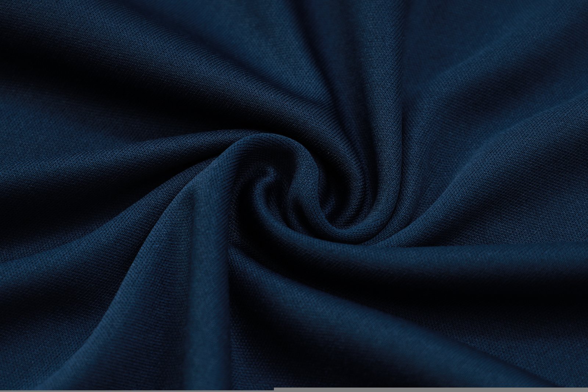
Task: Click the thin gray strip at bottom left
Action: point(137,391)
